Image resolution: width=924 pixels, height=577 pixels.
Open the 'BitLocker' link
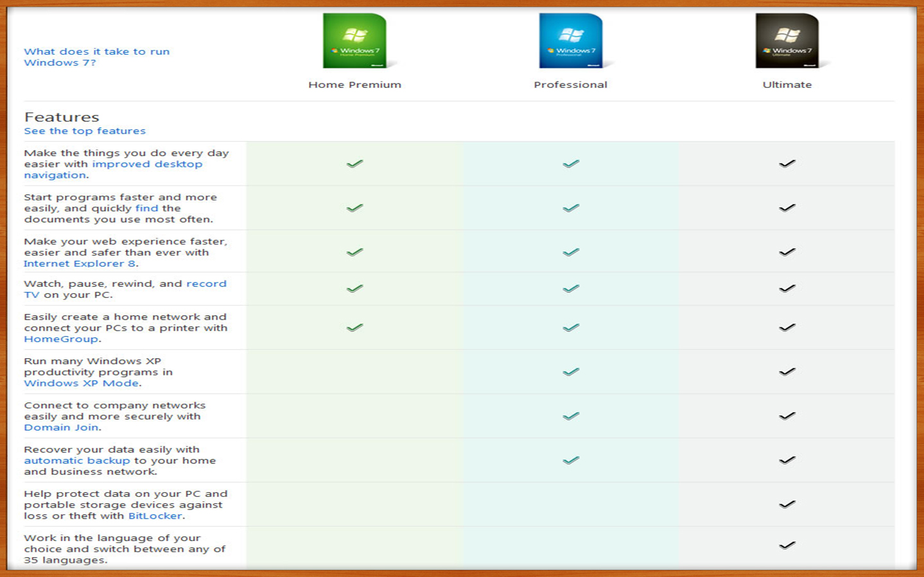(155, 516)
